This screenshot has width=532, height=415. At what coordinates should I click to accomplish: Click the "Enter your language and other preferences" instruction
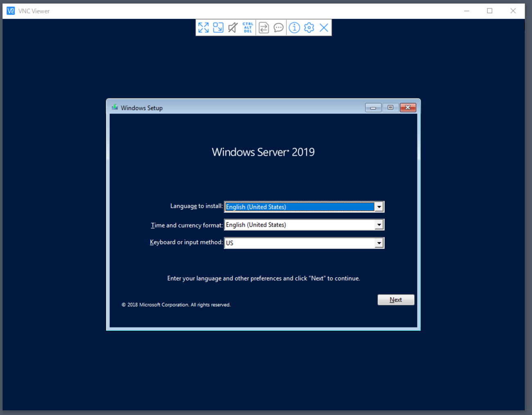click(x=264, y=278)
